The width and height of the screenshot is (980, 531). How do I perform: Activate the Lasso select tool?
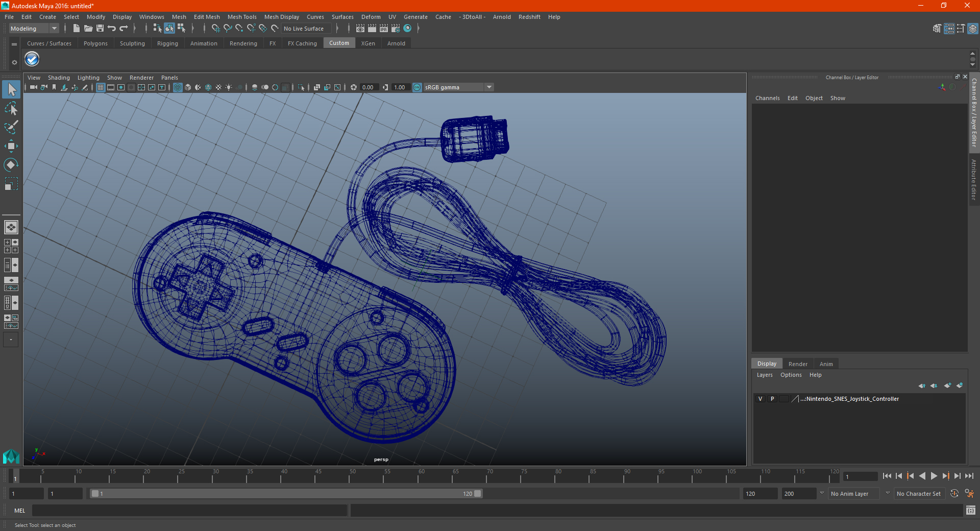coord(11,108)
